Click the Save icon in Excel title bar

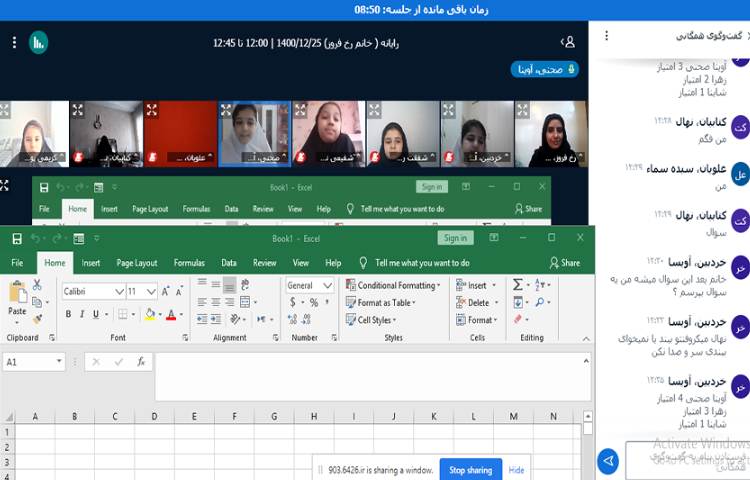coord(14,238)
